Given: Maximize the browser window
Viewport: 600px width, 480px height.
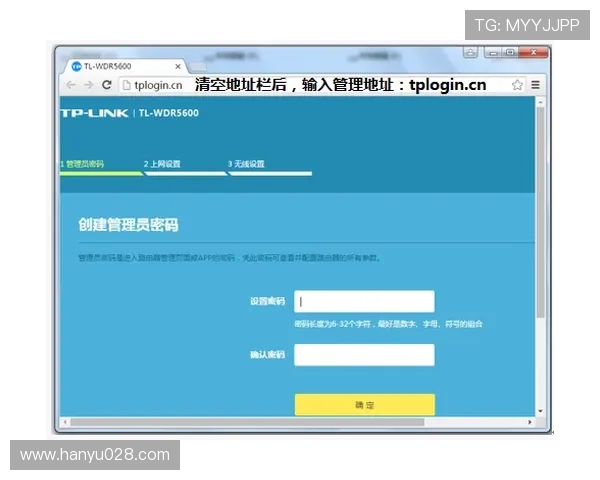Looking at the screenshot, I should pos(510,52).
